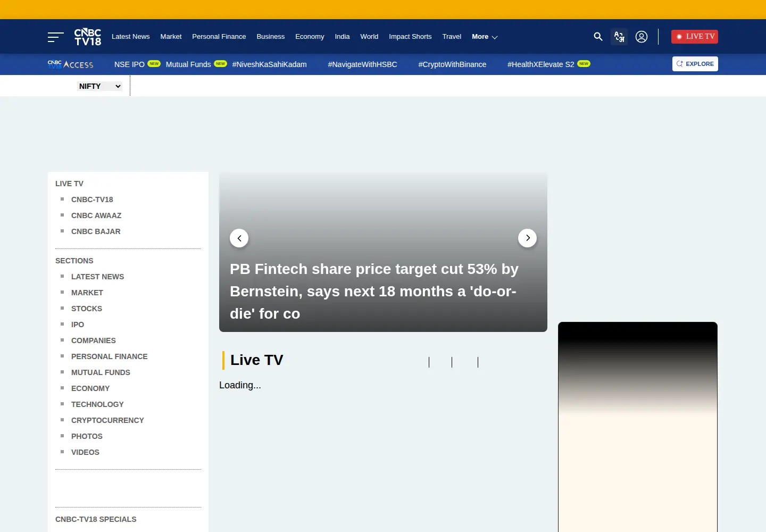
Task: Open LATEST NEWS section in sidebar
Action: pyautogui.click(x=97, y=277)
